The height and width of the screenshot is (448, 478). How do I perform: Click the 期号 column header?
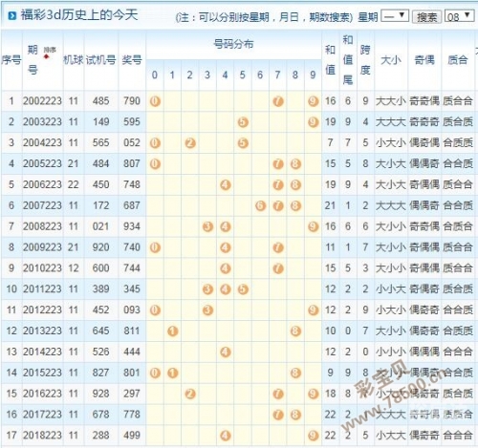pos(33,59)
